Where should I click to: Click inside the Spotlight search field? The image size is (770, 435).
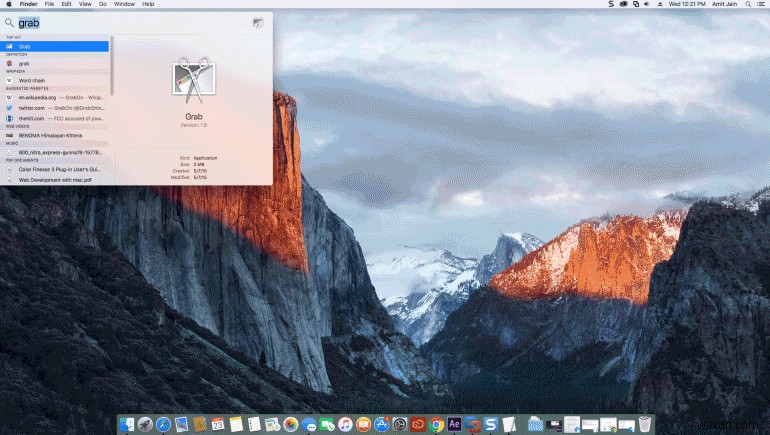click(133, 23)
